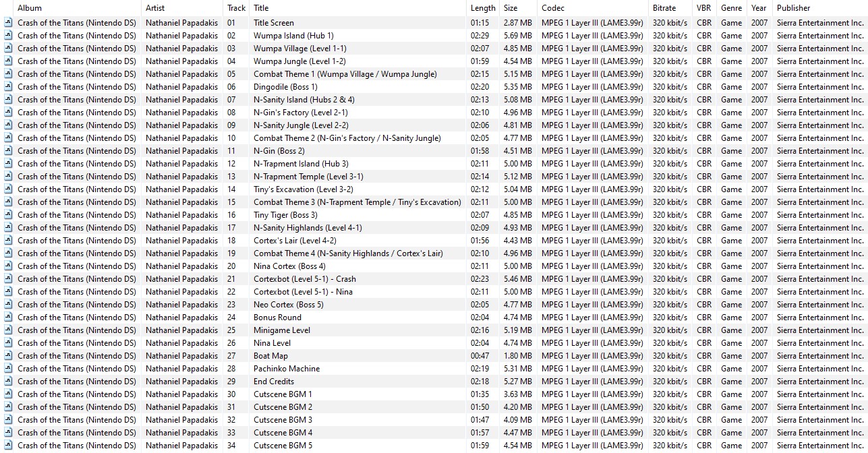The width and height of the screenshot is (868, 453).
Task: Select the Wumpa Island (Hub 1) title
Action: [x=293, y=36]
